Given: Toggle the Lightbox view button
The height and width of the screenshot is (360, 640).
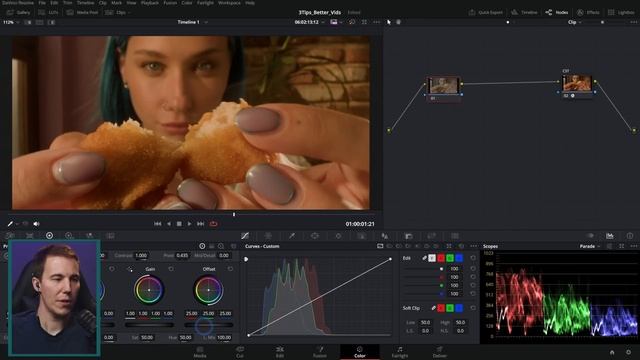Looking at the screenshot, I should [621, 13].
